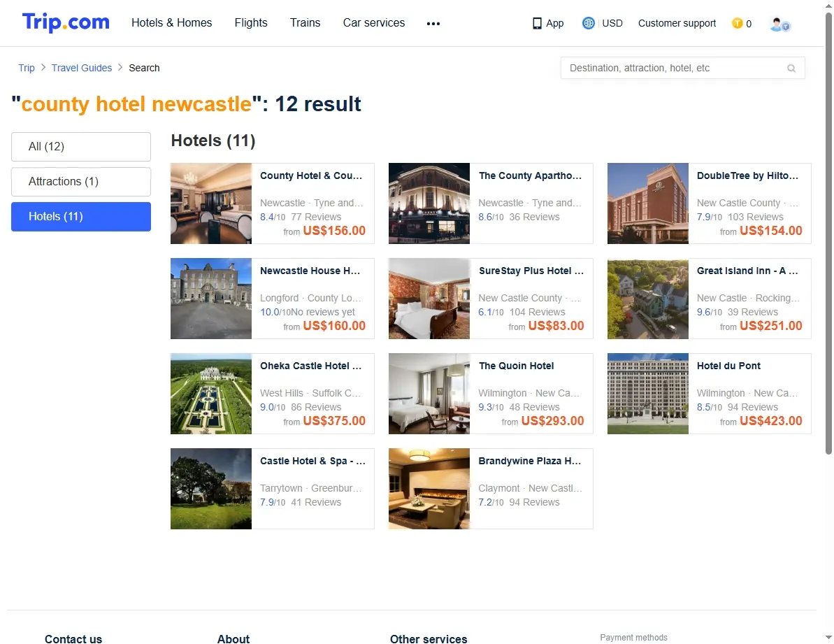Click the Trip Coins icon

tap(738, 23)
